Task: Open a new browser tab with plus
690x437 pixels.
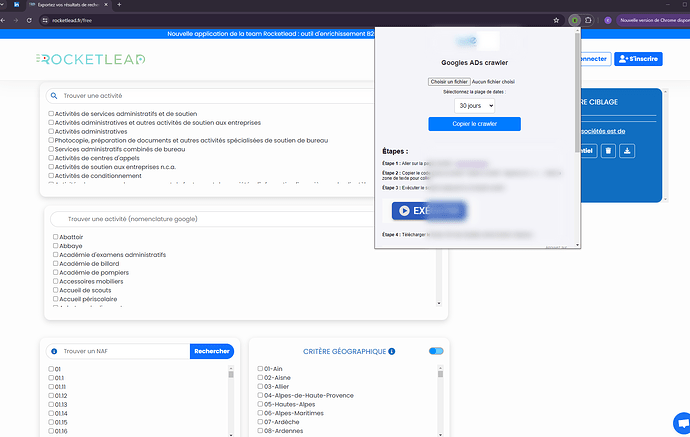Action: pyautogui.click(x=119, y=5)
